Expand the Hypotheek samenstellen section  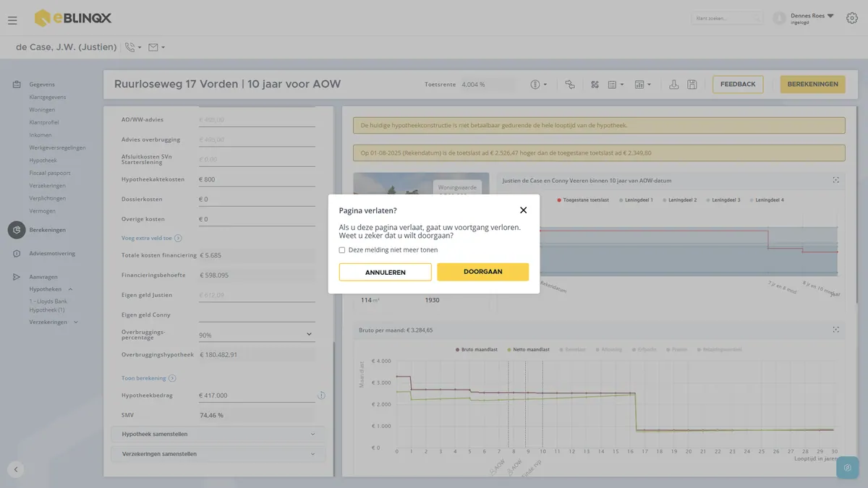pyautogui.click(x=218, y=434)
